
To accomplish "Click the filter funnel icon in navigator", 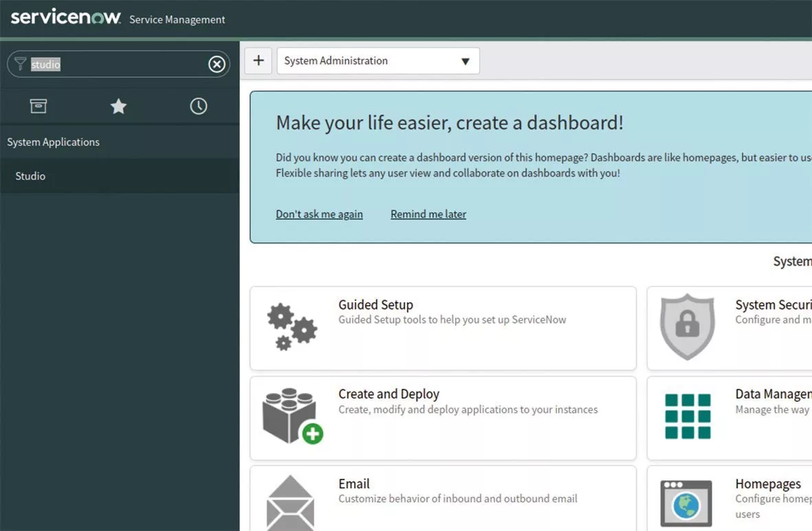I will coord(20,64).
